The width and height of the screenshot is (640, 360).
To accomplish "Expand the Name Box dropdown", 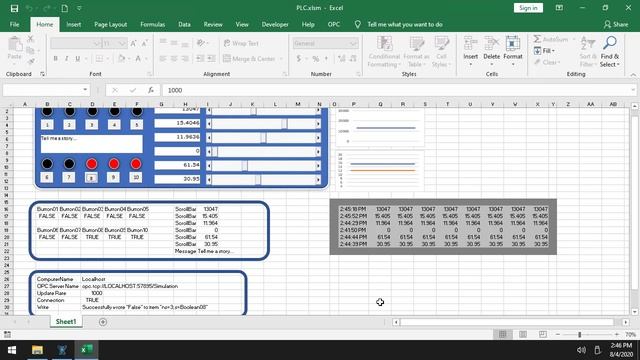I will coord(85,90).
